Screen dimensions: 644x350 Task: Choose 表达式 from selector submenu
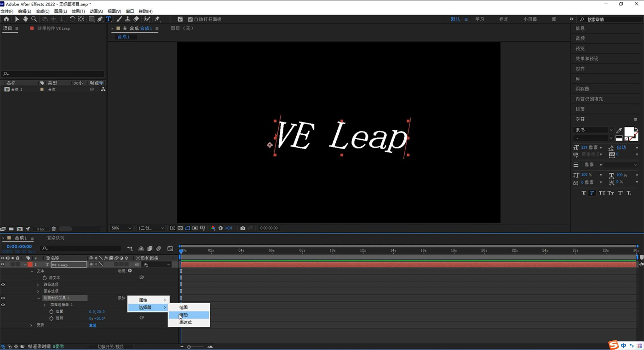pos(189,322)
